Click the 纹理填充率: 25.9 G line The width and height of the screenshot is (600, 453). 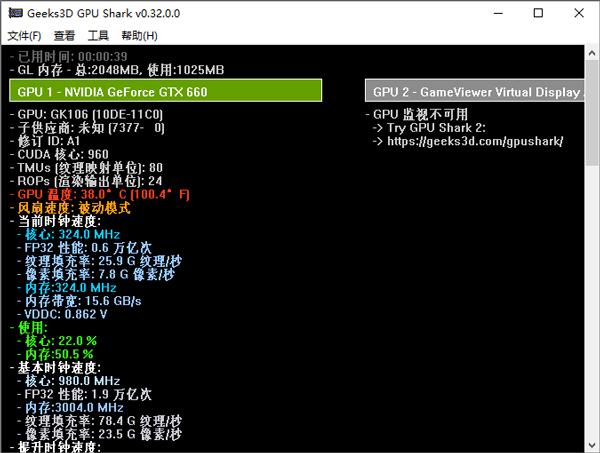coord(99,261)
